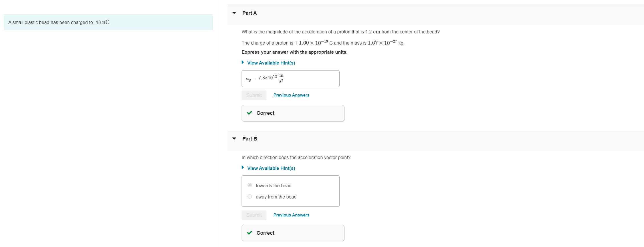
Task: Open Previous Answers for Part B
Action: point(291,215)
